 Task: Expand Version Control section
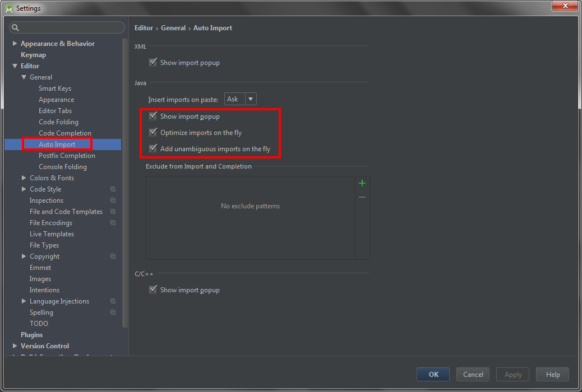[x=15, y=346]
